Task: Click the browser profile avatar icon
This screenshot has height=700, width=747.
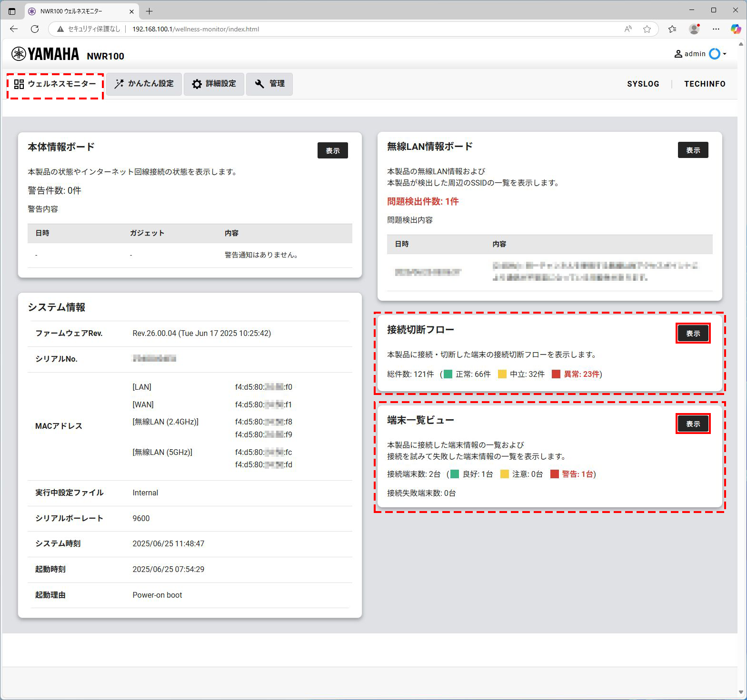Action: click(694, 29)
